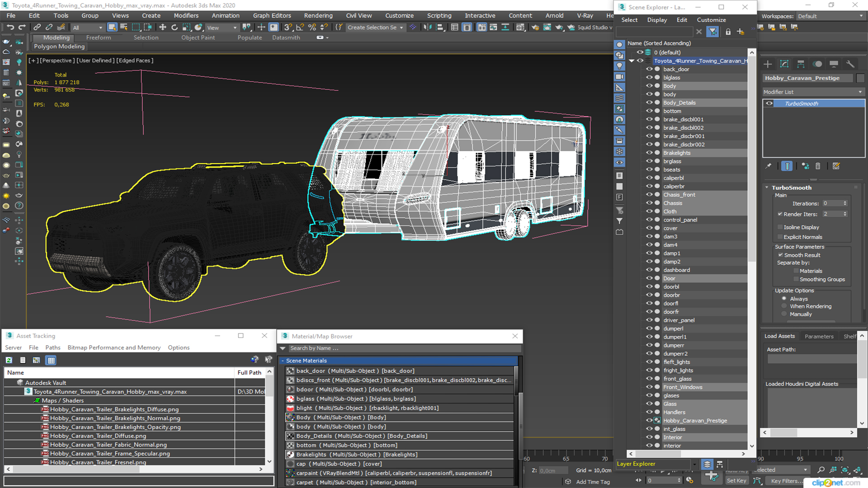Toggle Display Cameras filter in Scene Explorer
868x488 pixels.
pos(619,76)
